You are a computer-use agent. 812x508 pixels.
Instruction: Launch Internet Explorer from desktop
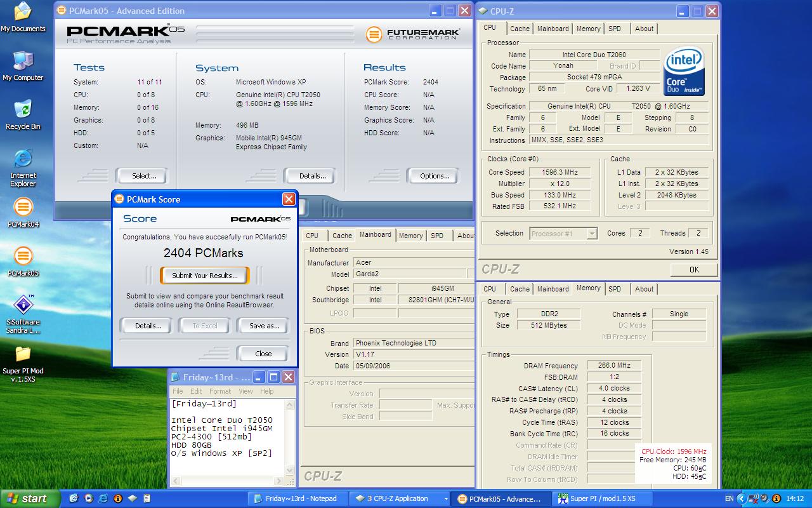(x=23, y=168)
